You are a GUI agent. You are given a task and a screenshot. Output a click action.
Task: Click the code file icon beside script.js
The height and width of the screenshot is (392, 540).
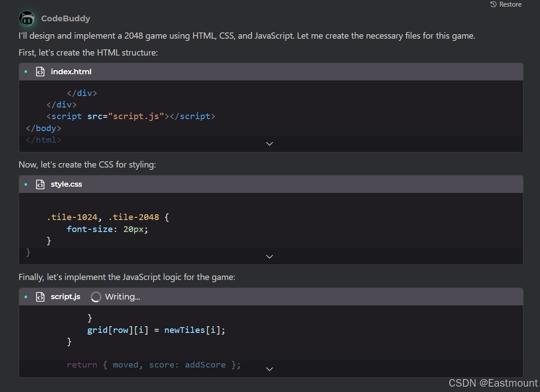[x=40, y=296]
